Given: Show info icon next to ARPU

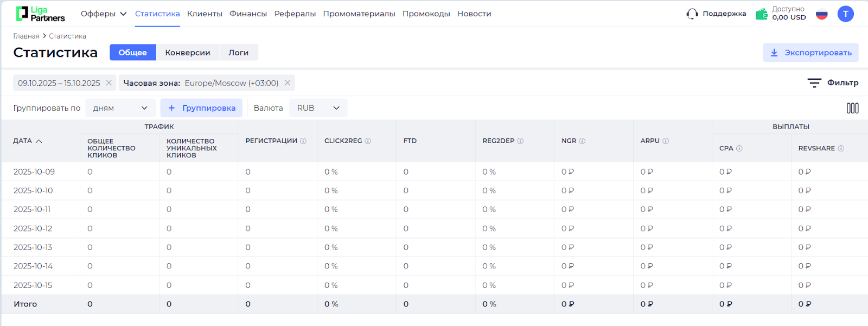Looking at the screenshot, I should (666, 141).
